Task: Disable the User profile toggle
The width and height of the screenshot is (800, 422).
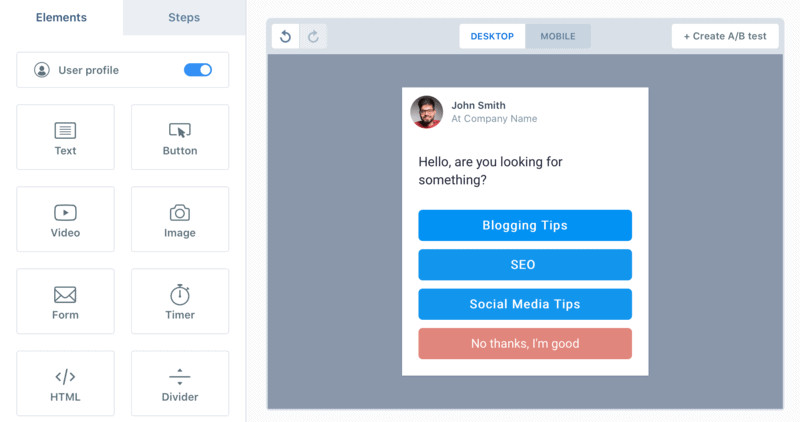Action: click(x=198, y=70)
